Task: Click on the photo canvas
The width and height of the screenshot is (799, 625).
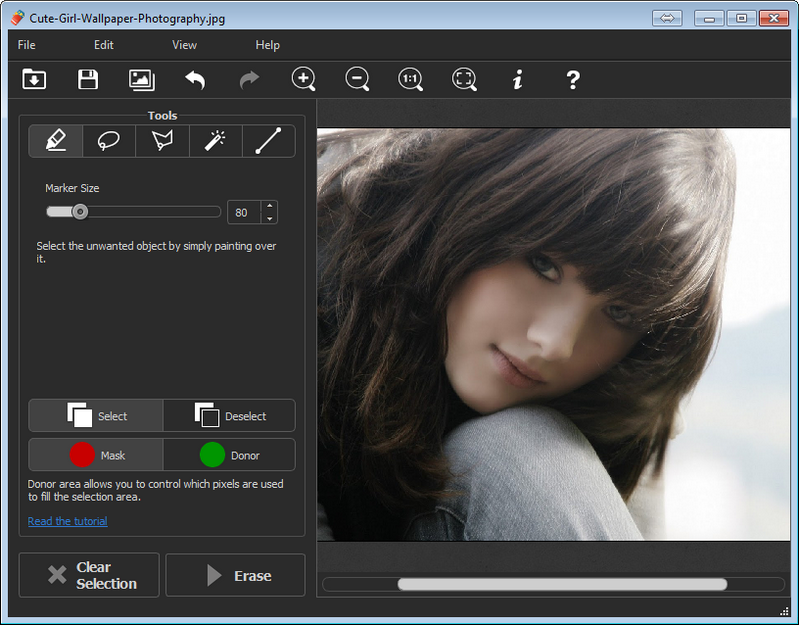Action: 553,334
